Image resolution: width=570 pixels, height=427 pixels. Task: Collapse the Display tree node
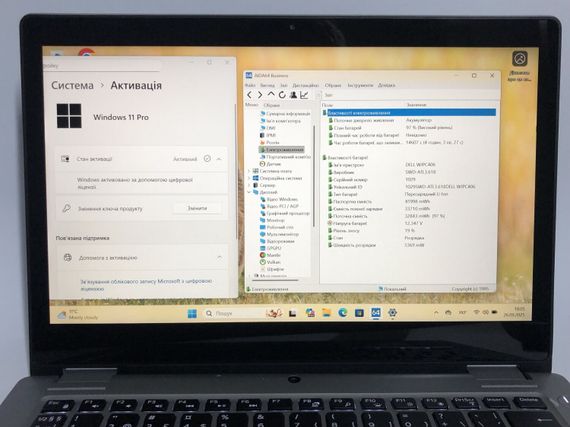[249, 192]
